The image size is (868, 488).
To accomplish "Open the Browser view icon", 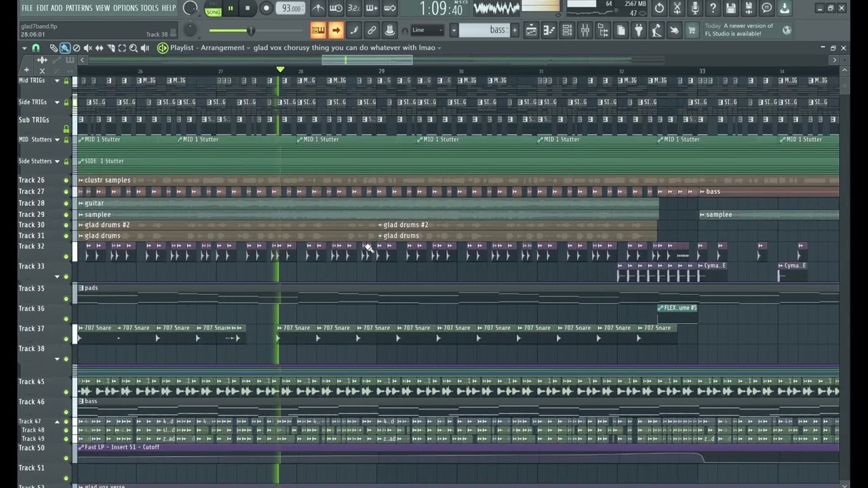I will [x=602, y=30].
